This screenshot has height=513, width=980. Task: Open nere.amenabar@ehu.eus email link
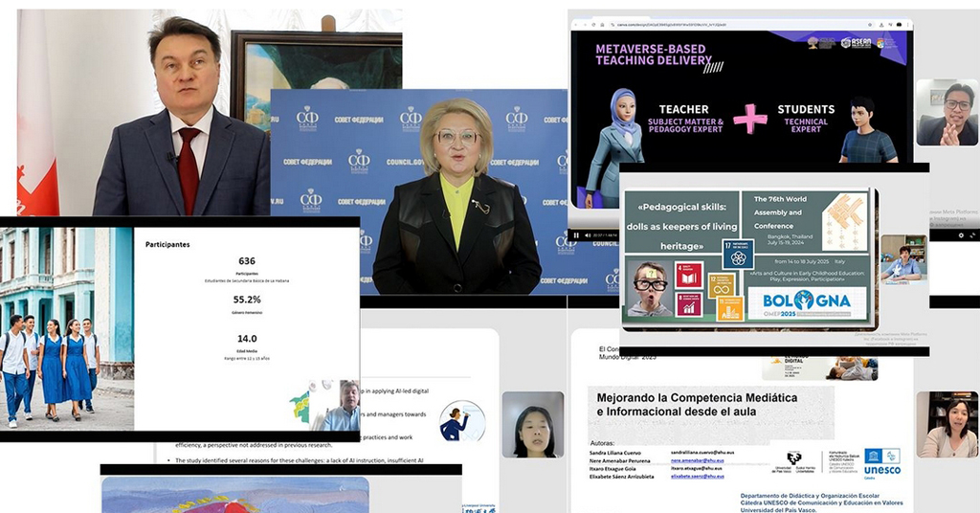(x=698, y=460)
